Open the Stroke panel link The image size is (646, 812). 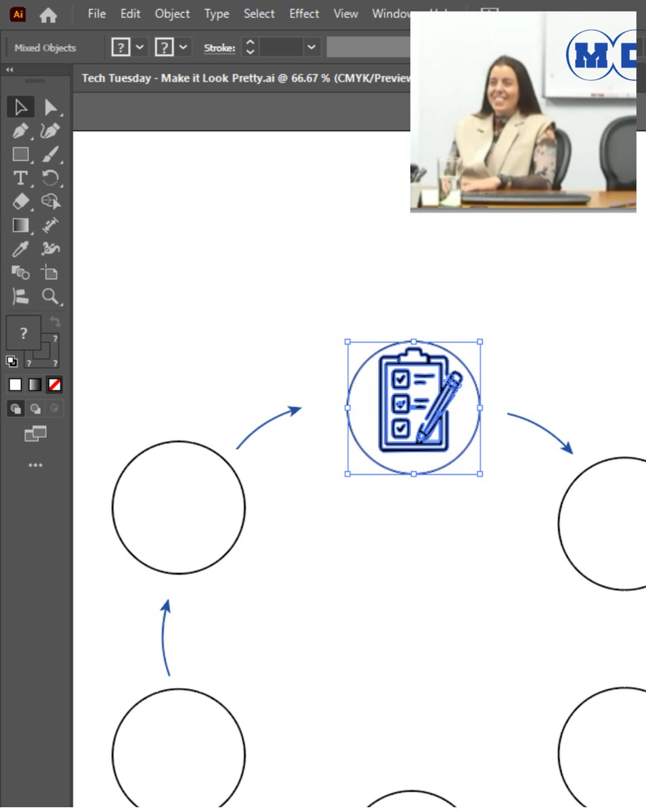[219, 48]
